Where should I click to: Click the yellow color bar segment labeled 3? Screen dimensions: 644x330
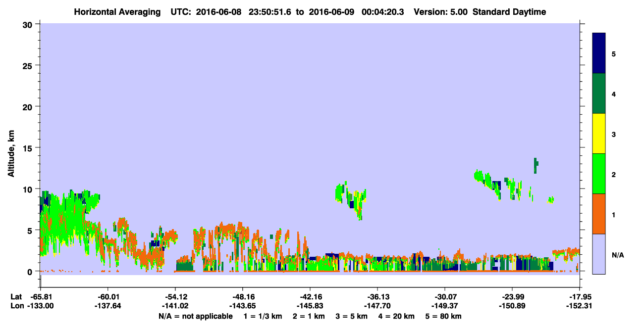pyautogui.click(x=599, y=134)
